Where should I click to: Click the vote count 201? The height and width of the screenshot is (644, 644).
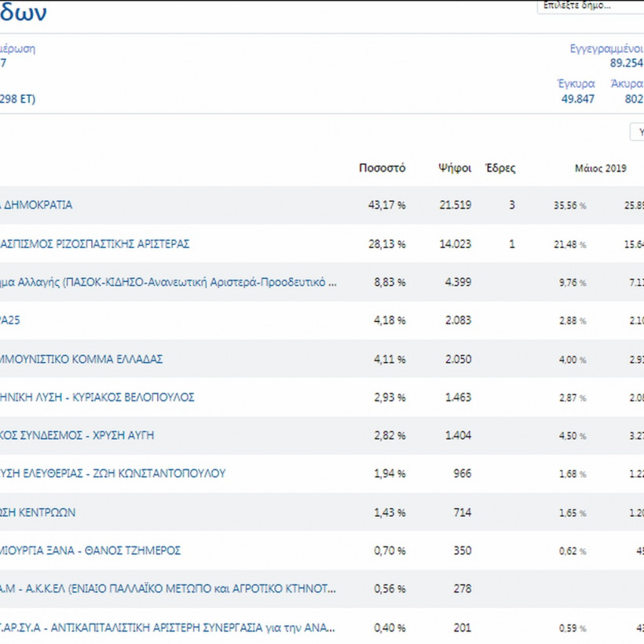coord(462,628)
